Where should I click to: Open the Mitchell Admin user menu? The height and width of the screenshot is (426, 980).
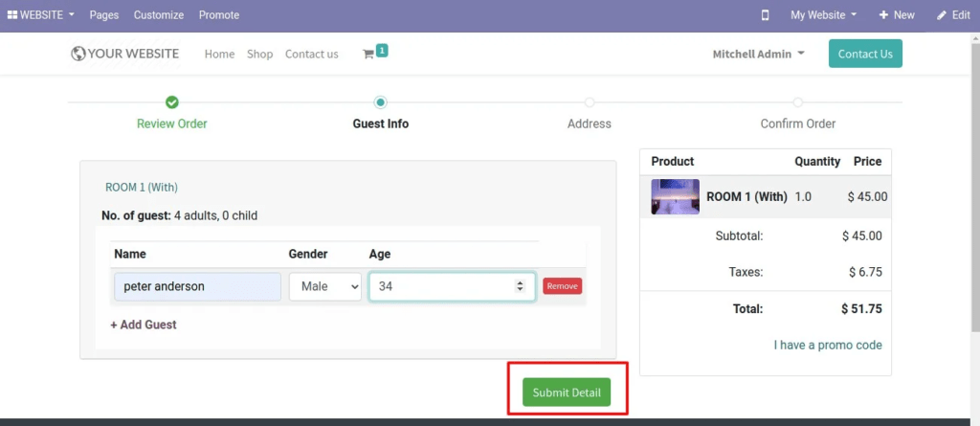(x=758, y=55)
